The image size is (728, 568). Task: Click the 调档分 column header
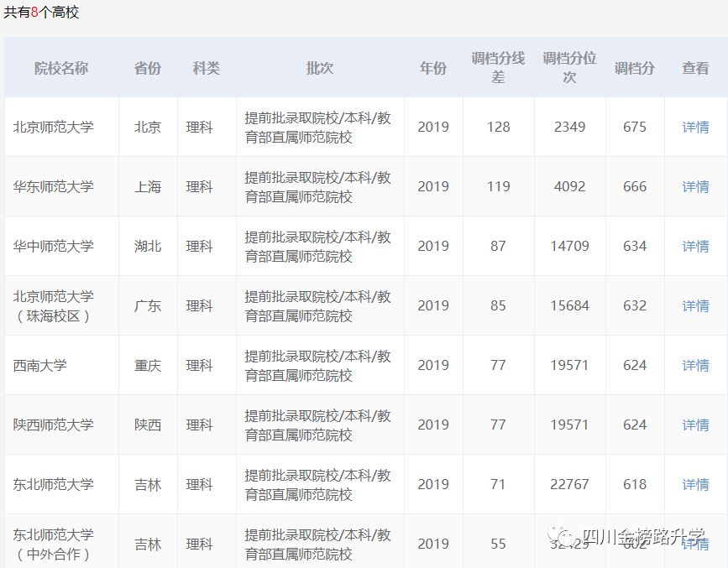click(634, 68)
